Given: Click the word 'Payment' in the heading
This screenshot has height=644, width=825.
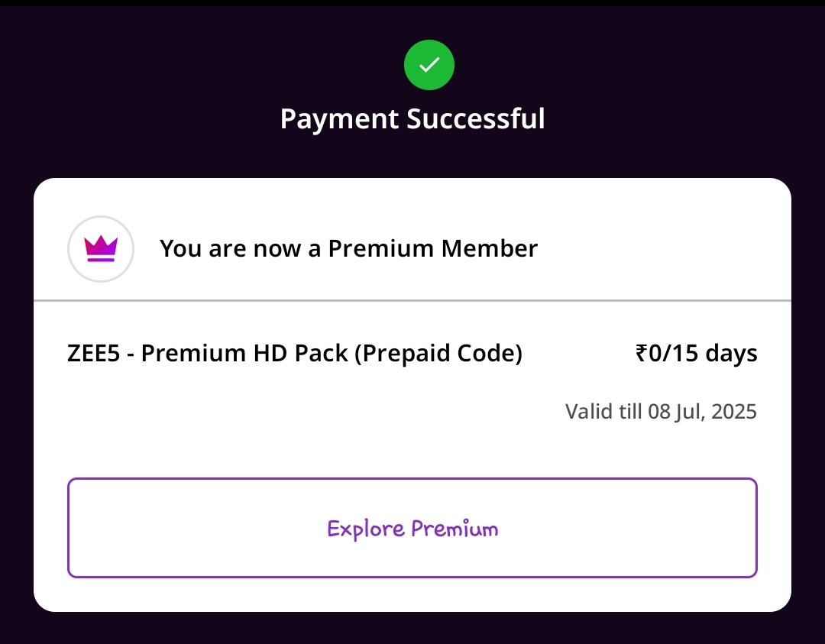Looking at the screenshot, I should pos(339,119).
